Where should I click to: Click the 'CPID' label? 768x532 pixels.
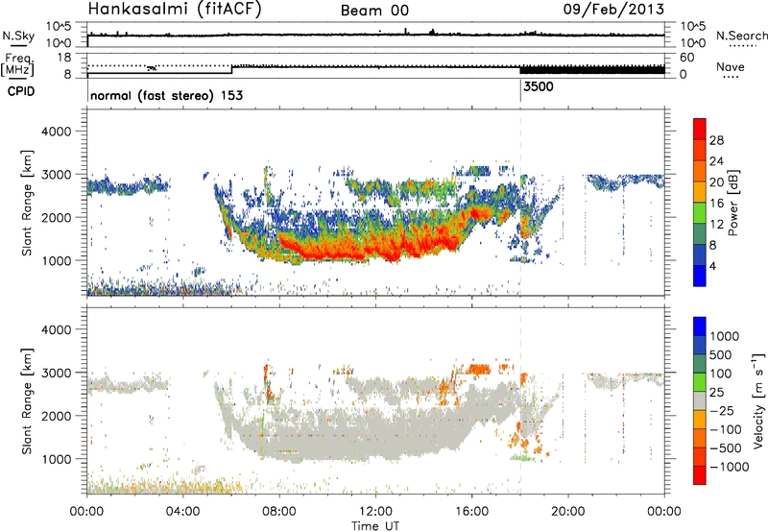coord(21,91)
